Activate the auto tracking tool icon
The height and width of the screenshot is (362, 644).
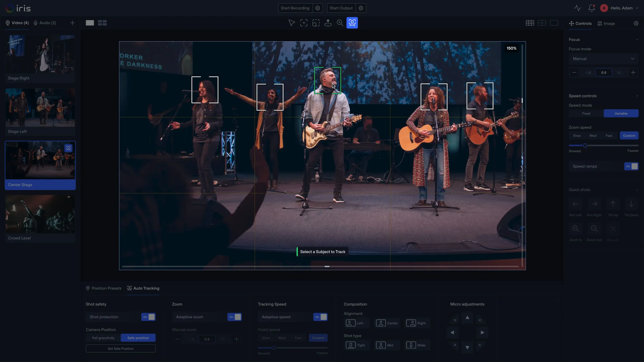352,23
